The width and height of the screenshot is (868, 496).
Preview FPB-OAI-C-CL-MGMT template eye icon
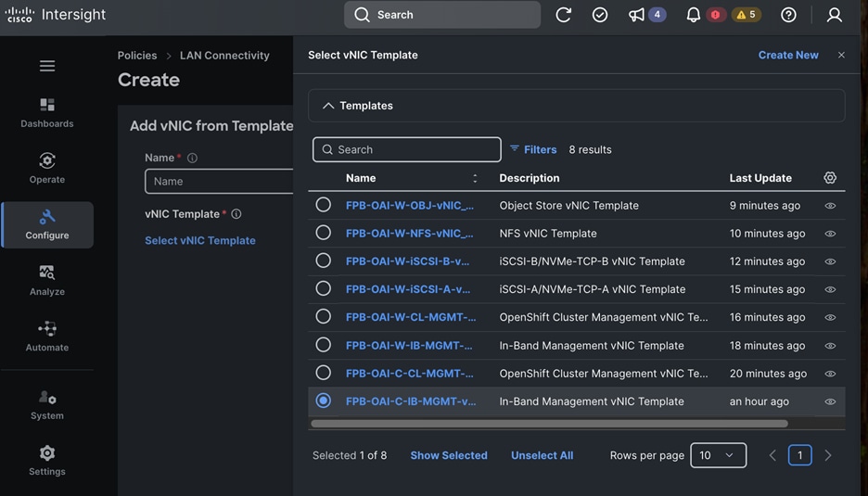click(830, 374)
